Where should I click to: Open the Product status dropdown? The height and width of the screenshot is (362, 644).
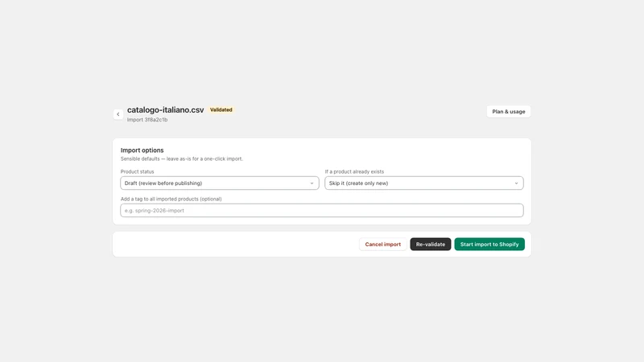pos(219,183)
